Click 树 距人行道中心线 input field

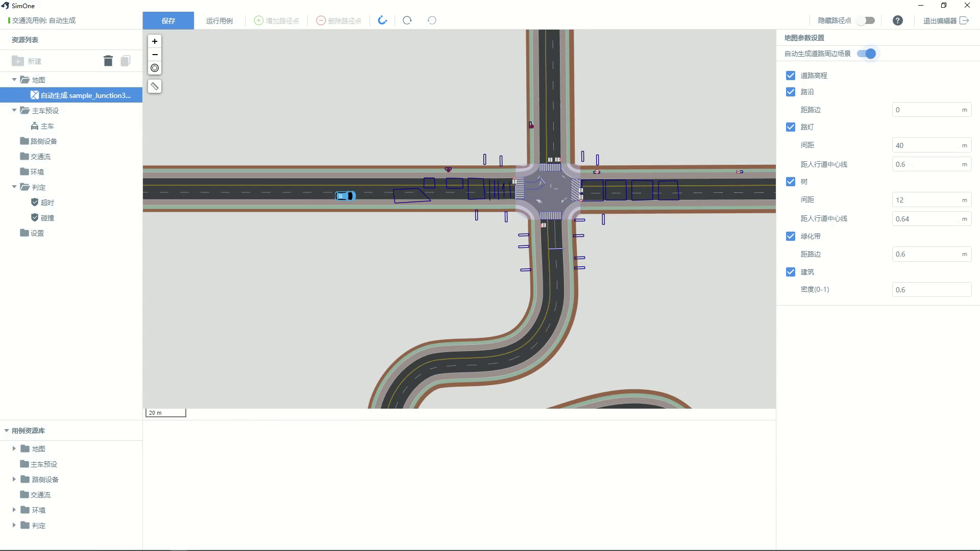pos(932,219)
